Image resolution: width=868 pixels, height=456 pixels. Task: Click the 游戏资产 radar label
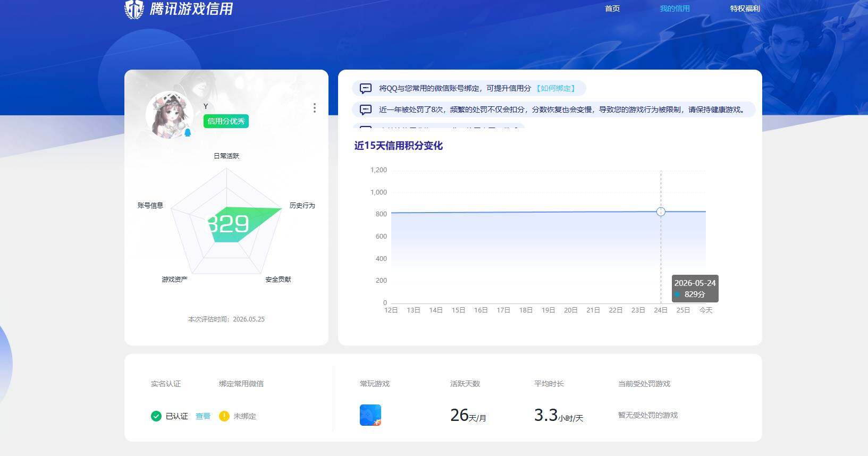(x=175, y=279)
